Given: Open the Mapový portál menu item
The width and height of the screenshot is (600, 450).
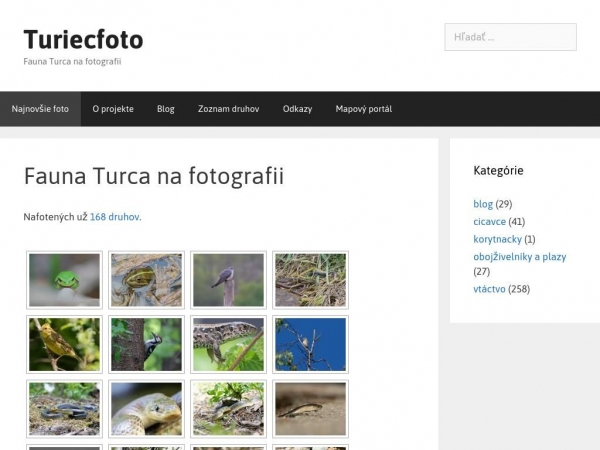Looking at the screenshot, I should (364, 109).
